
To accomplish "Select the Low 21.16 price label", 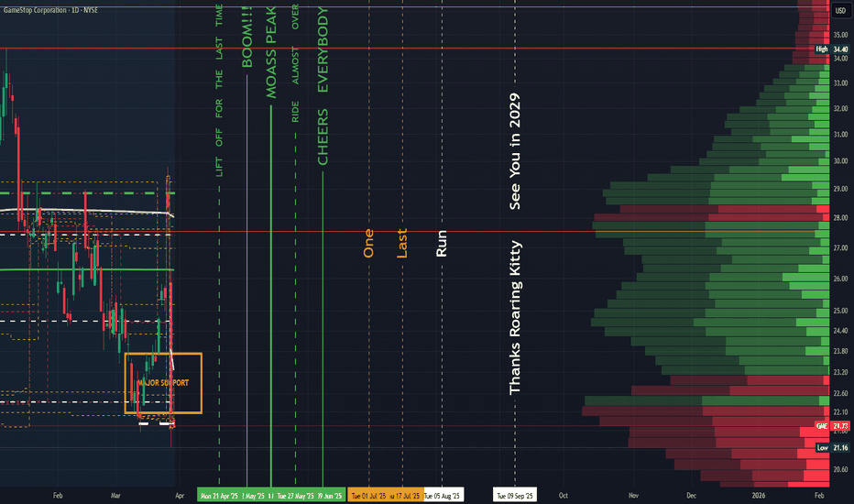I will pyautogui.click(x=832, y=447).
